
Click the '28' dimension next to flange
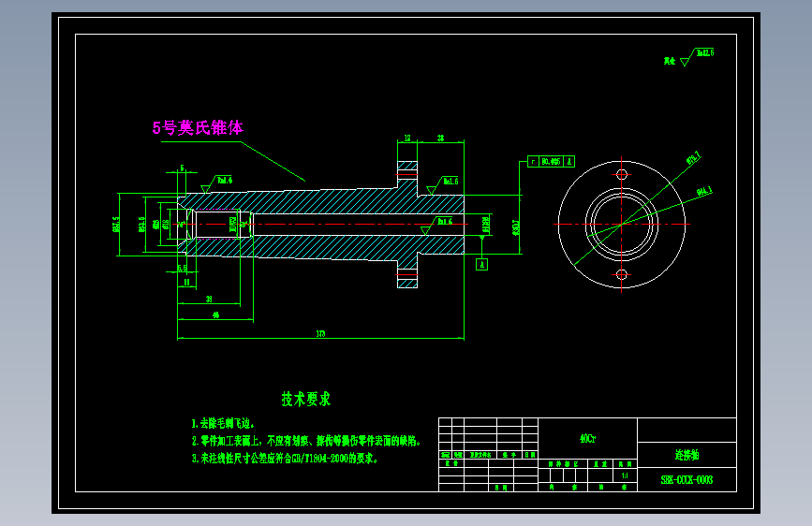440,139
